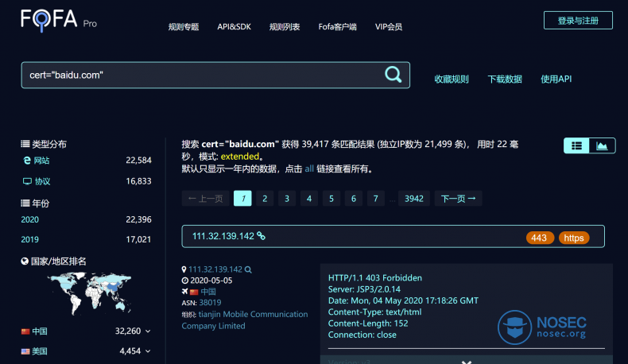Go to page 7
The image size is (628, 364).
(376, 198)
